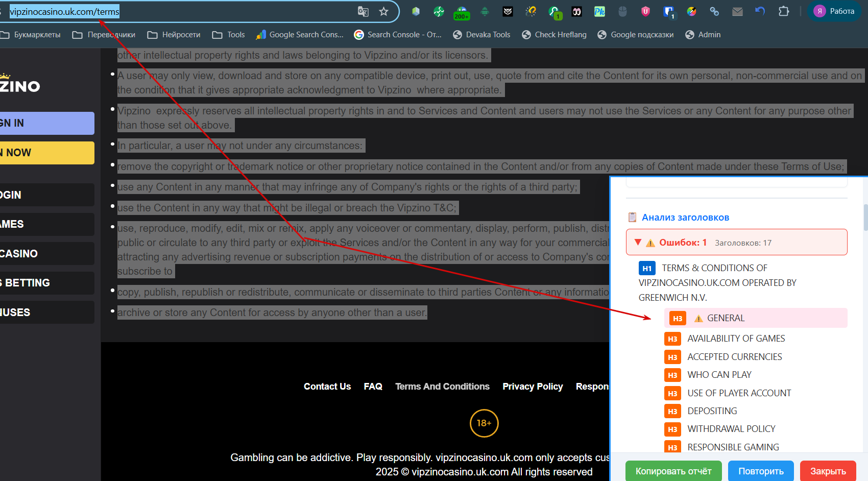Click the Sign In sidebar button
The height and width of the screenshot is (481, 868).
pos(47,123)
